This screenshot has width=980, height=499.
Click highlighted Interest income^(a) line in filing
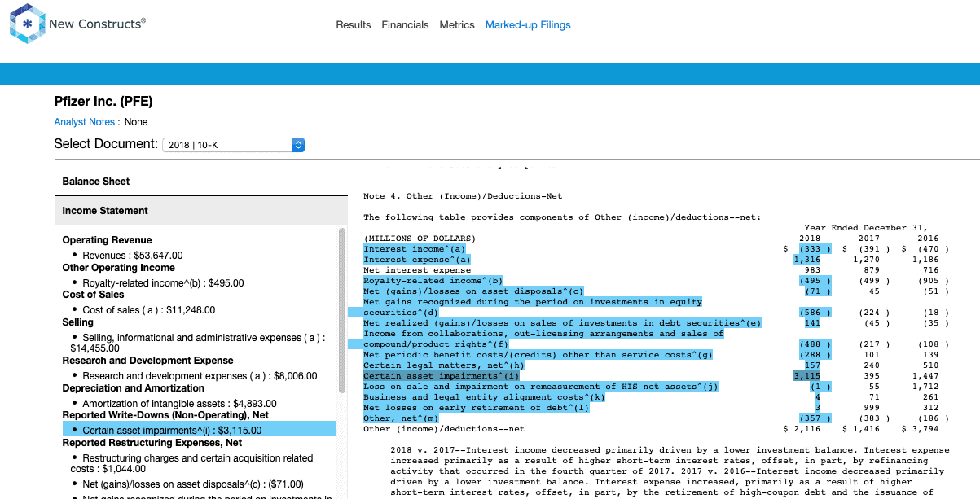pyautogui.click(x=414, y=249)
